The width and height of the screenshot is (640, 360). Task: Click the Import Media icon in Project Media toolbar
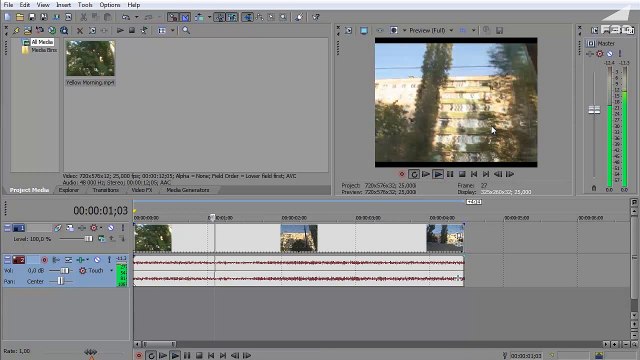point(27,31)
